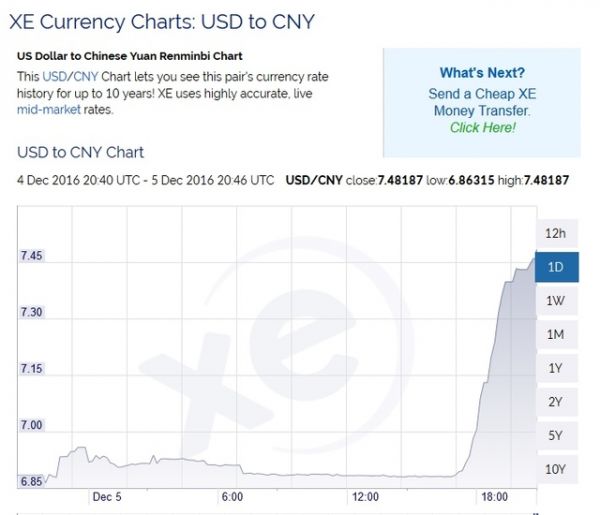The height and width of the screenshot is (515, 600).
Task: Show the 2Y chart range
Action: pyautogui.click(x=555, y=402)
